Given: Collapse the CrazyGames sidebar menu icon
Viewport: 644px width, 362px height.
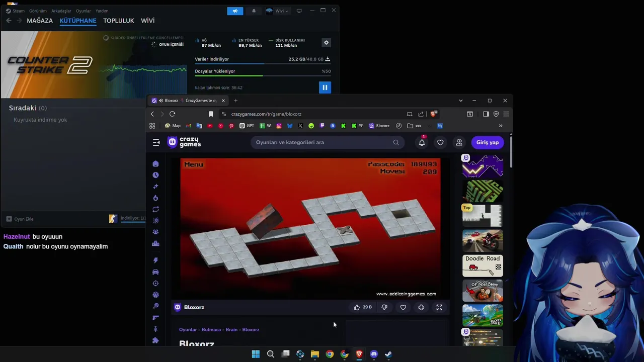Looking at the screenshot, I should tap(156, 142).
